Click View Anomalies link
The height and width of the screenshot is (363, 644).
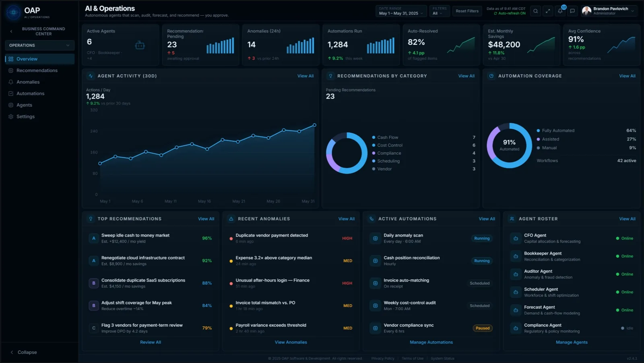291,342
